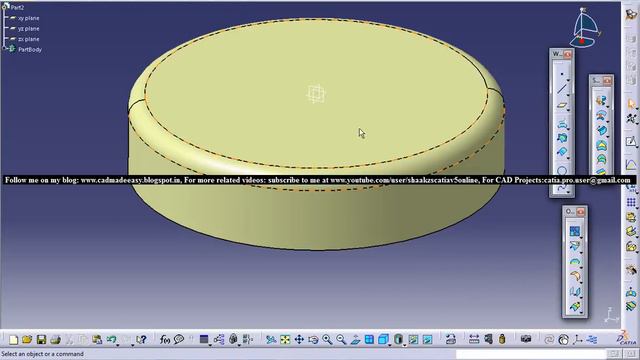Click the Print icon
This screenshot has width=640, height=360.
click(55, 340)
